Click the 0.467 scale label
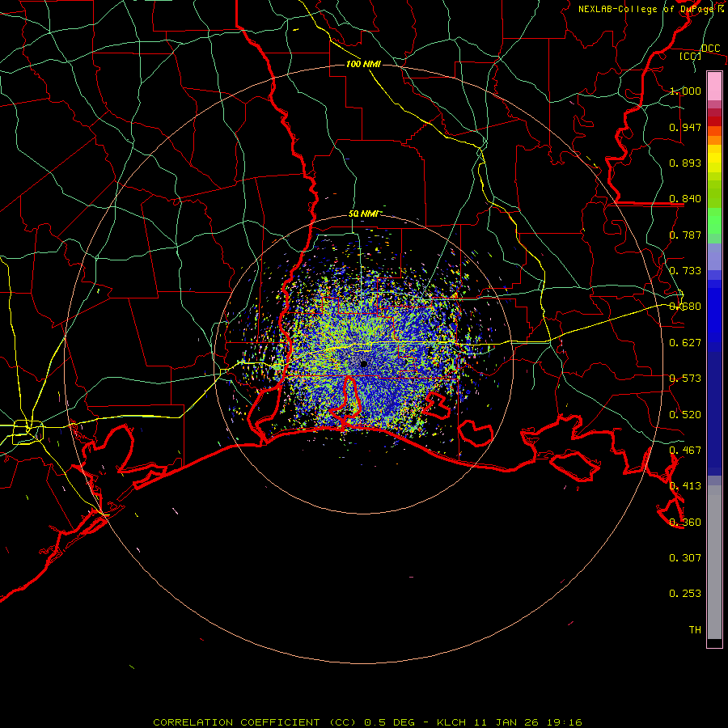Screen dimensions: 728x728 point(685,451)
